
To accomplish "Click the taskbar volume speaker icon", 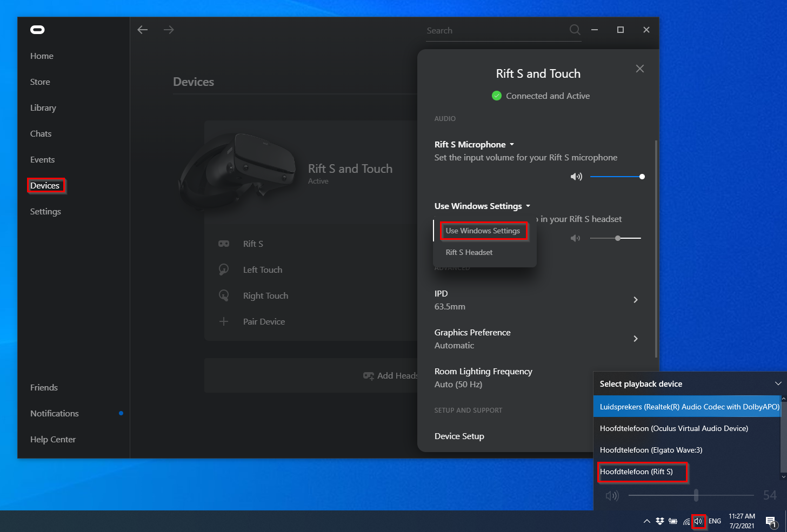I will point(698,521).
